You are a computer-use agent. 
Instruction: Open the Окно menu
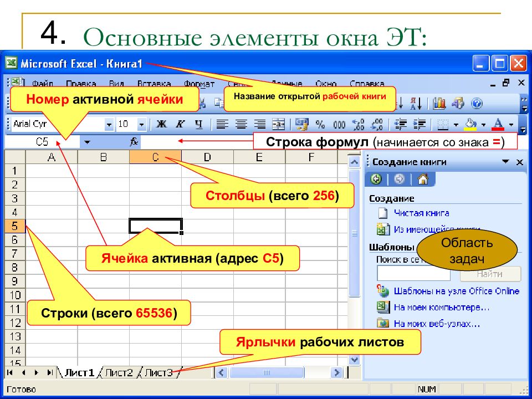(326, 84)
